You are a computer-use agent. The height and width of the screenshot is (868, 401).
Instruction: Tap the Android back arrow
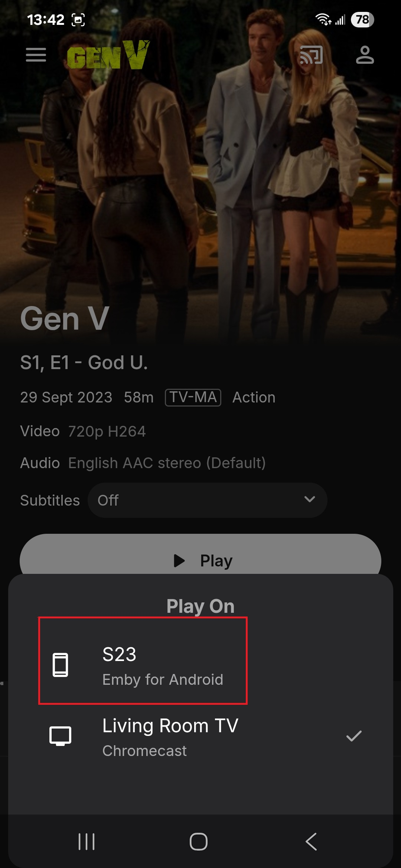[311, 841]
